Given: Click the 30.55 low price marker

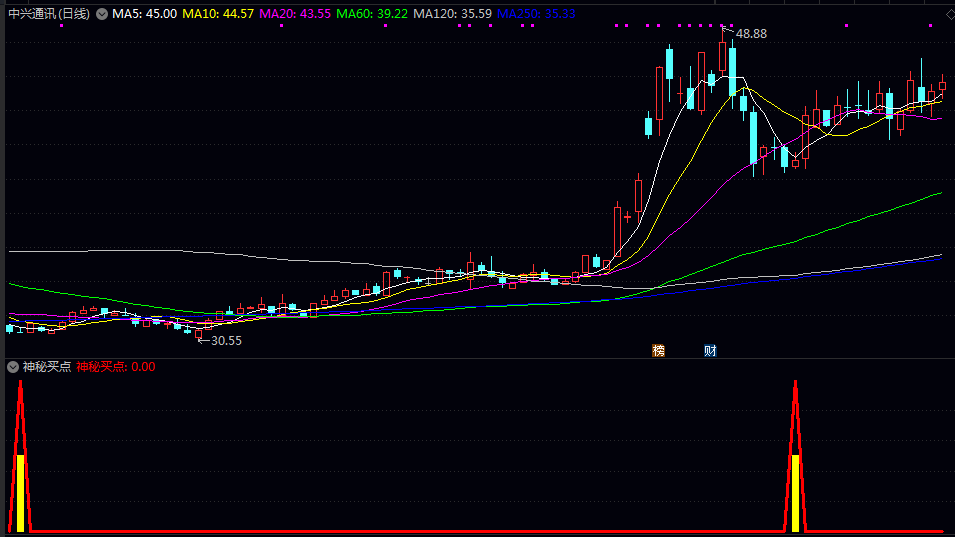Looking at the screenshot, I should tap(226, 341).
